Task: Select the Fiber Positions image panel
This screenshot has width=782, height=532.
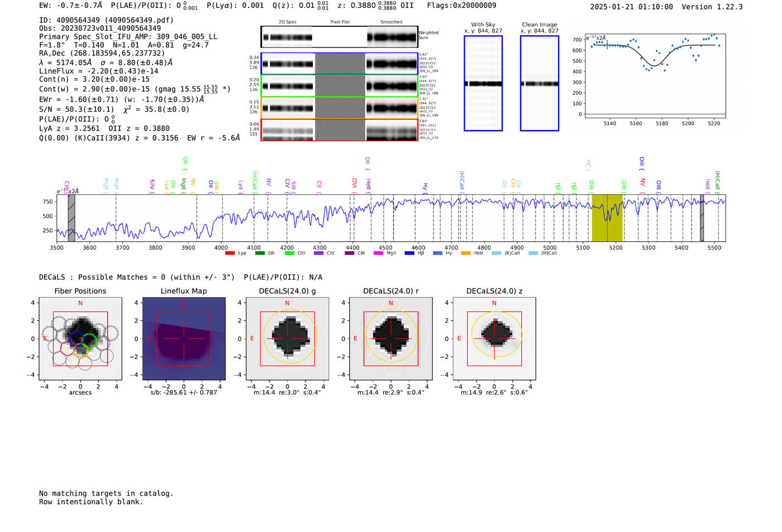Action: pyautogui.click(x=80, y=339)
